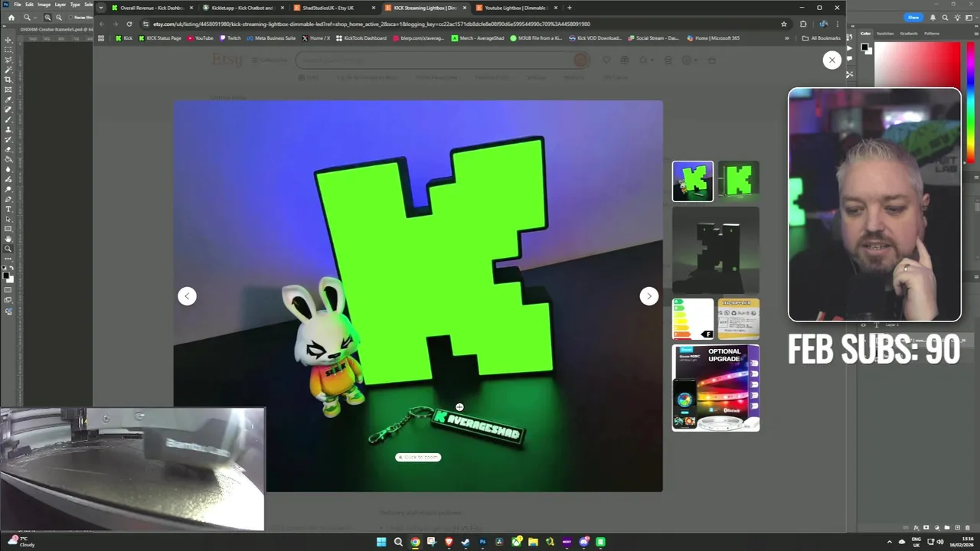Screen dimensions: 980x551
Task: Close the Etsy image lightbox
Action: tap(832, 60)
